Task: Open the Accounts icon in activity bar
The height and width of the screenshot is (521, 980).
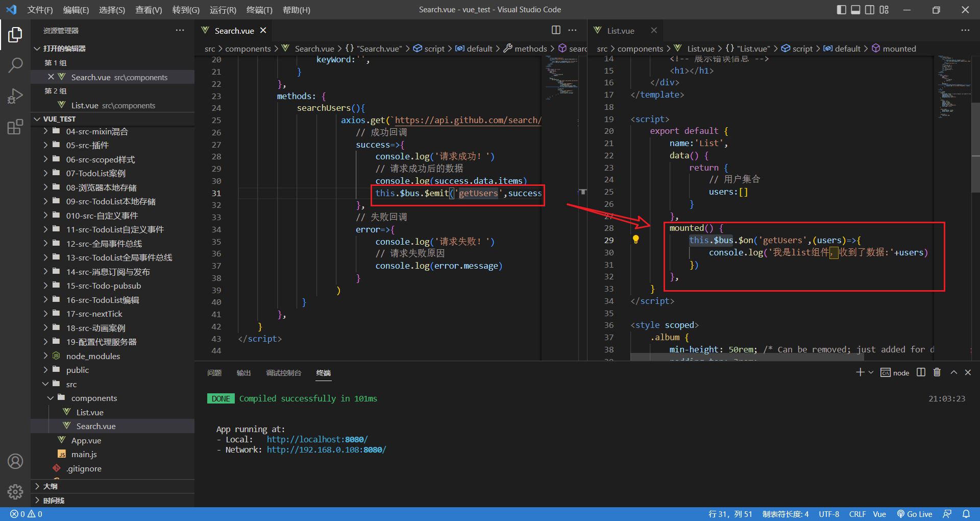Action: (x=15, y=461)
